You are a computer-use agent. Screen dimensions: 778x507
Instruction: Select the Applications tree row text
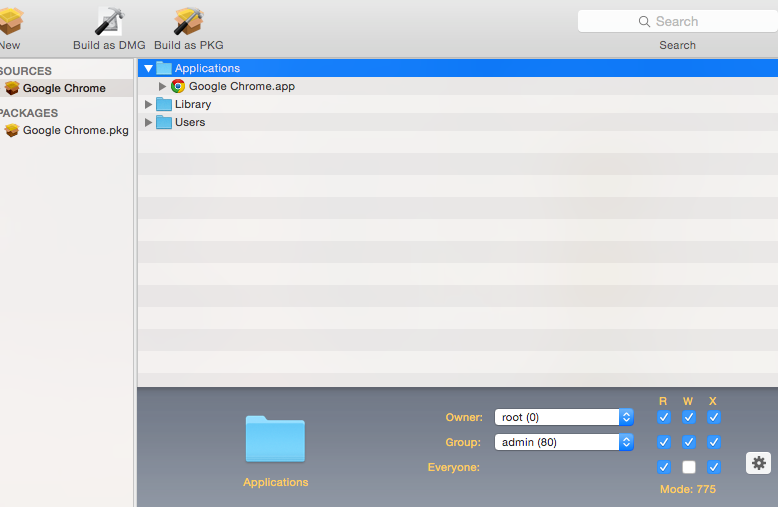point(207,68)
